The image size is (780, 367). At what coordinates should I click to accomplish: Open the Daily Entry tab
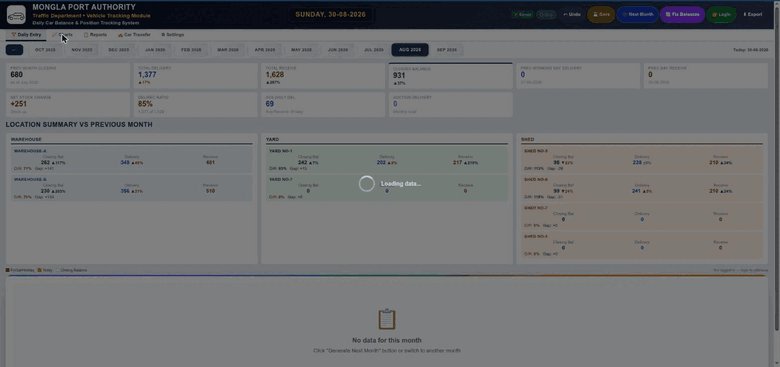point(26,35)
